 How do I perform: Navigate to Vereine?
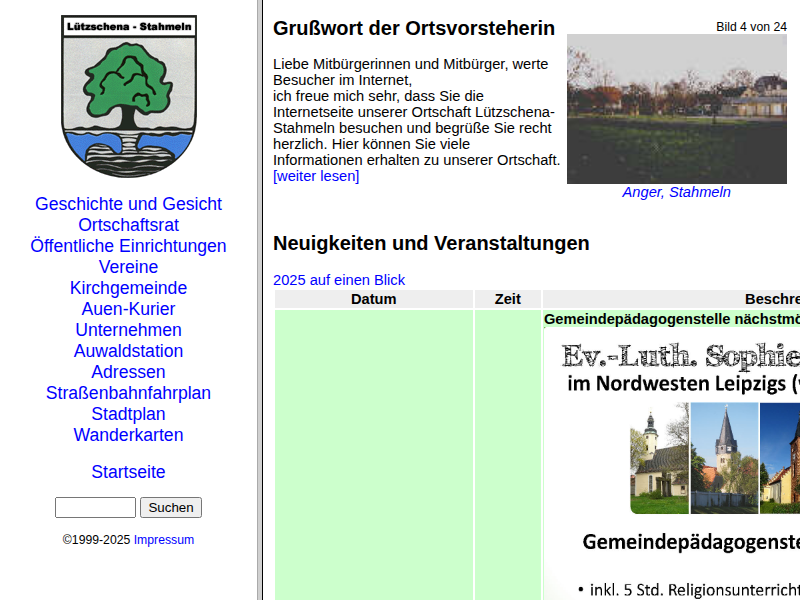point(128,267)
